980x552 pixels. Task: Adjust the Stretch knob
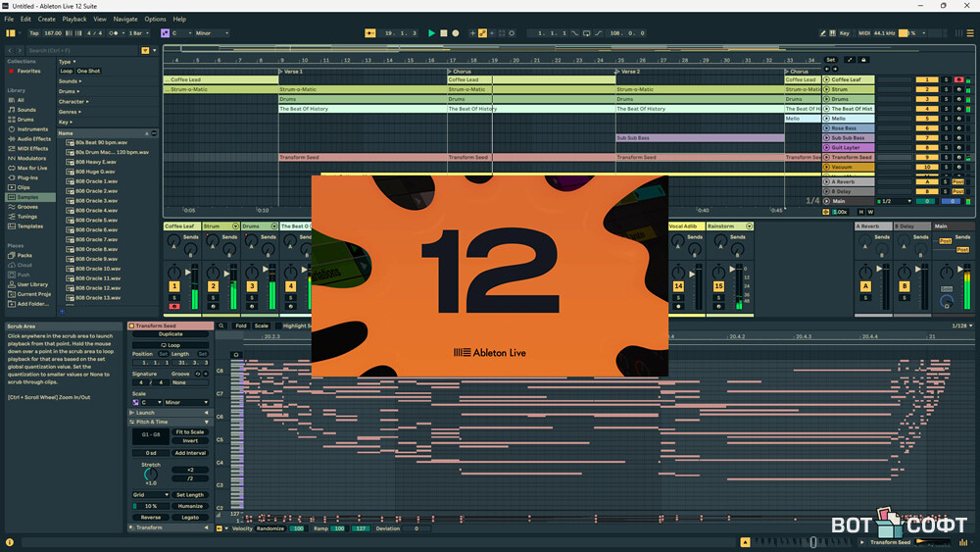click(x=151, y=475)
